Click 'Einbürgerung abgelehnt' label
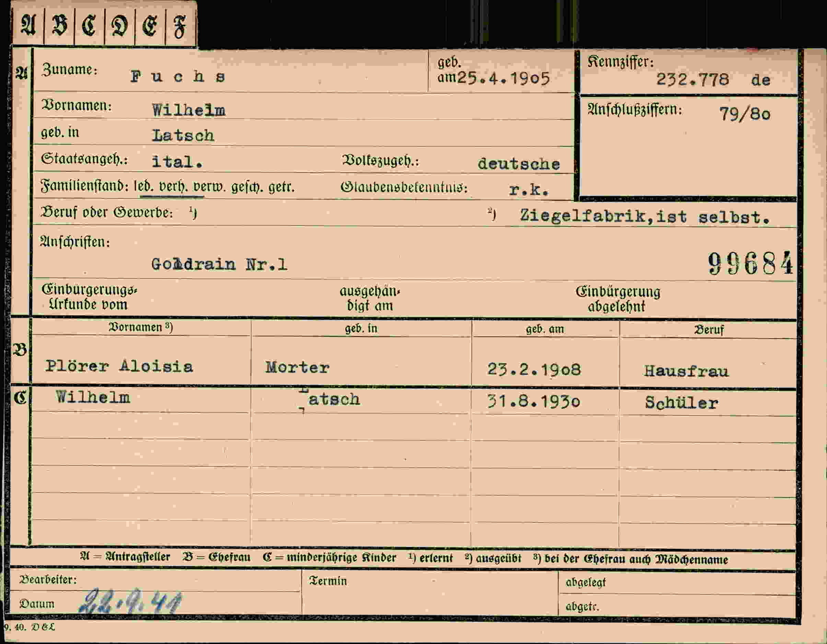 tap(618, 299)
